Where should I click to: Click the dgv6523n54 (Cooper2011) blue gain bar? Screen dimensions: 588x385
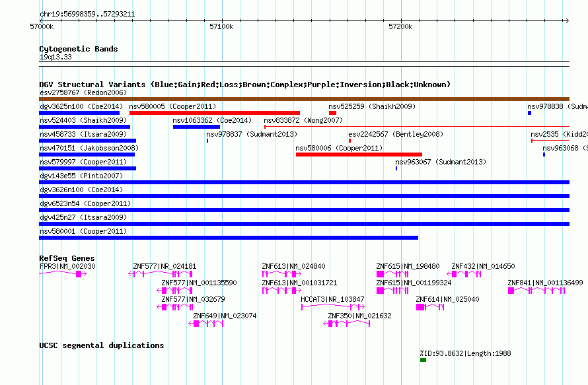[x=304, y=210]
